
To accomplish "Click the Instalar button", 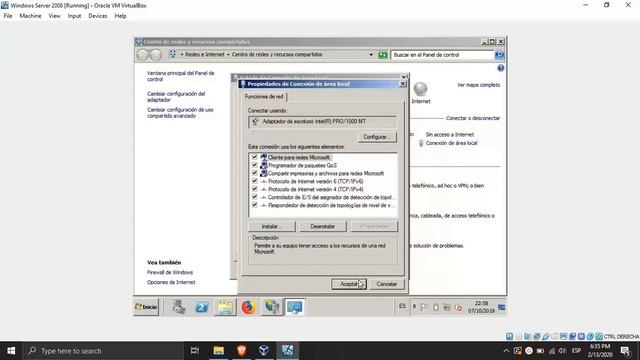I will [x=271, y=227].
